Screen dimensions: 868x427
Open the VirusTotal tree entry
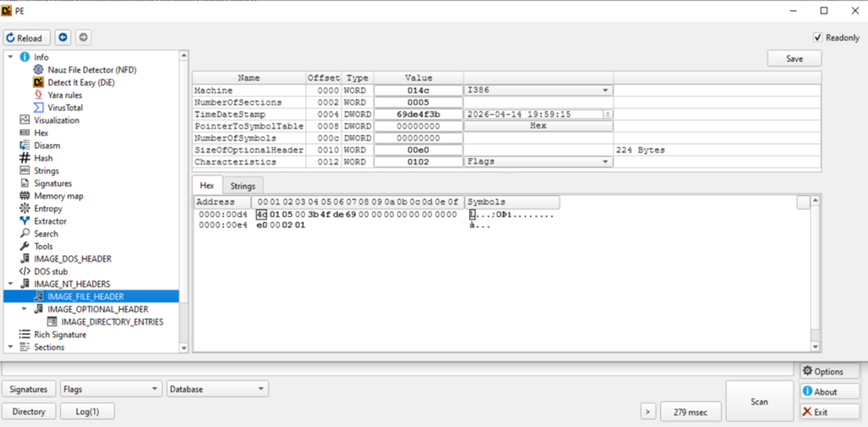[65, 107]
